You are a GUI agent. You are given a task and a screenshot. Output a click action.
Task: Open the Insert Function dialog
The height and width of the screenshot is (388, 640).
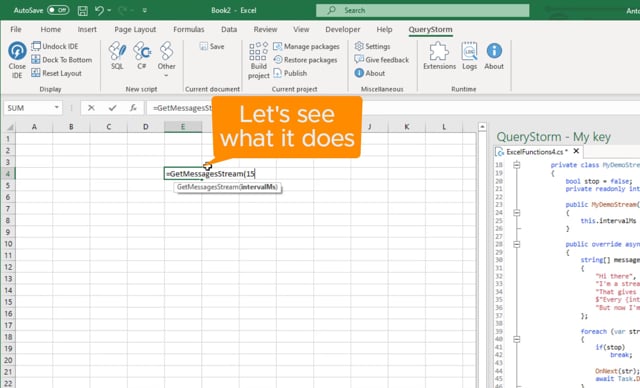pyautogui.click(x=133, y=108)
